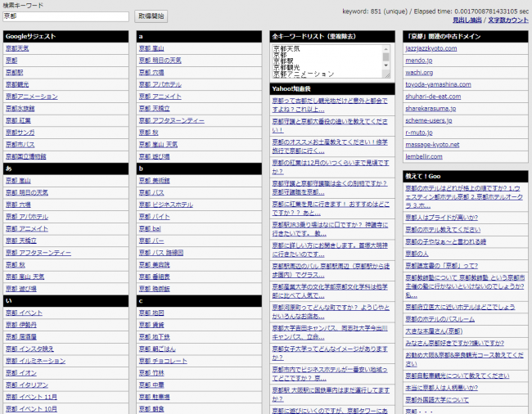Select the 京都 bal link
532x414 pixels.
pos(150,229)
